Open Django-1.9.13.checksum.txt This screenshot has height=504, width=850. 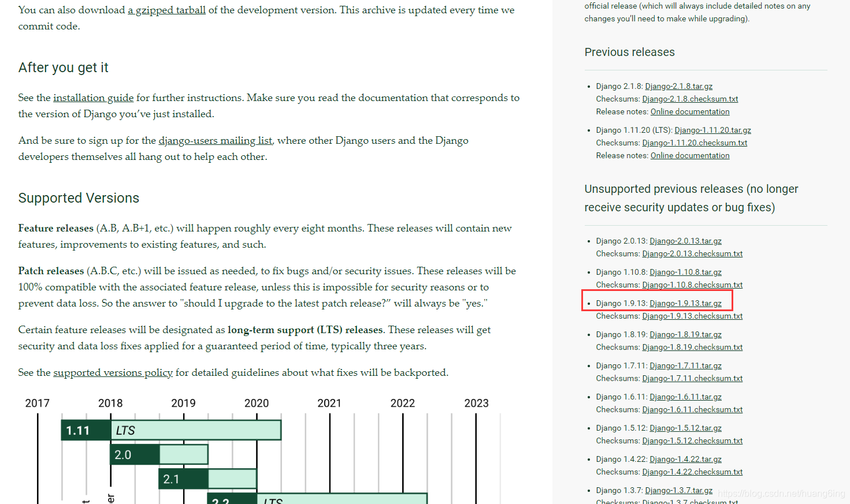tap(692, 316)
